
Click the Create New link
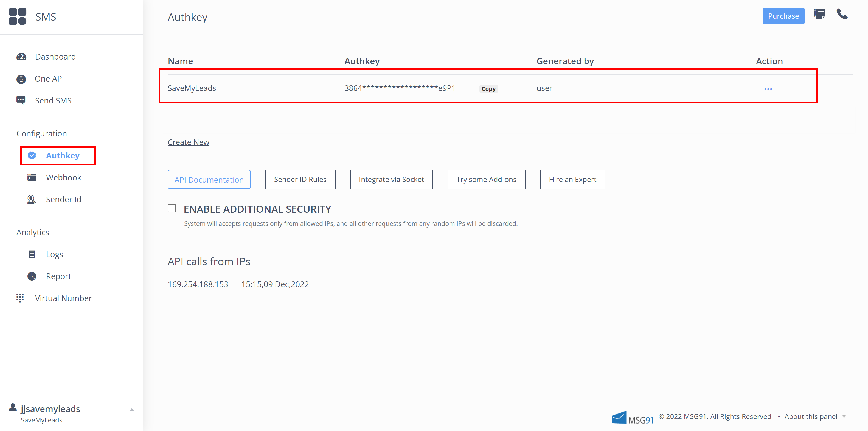[188, 142]
